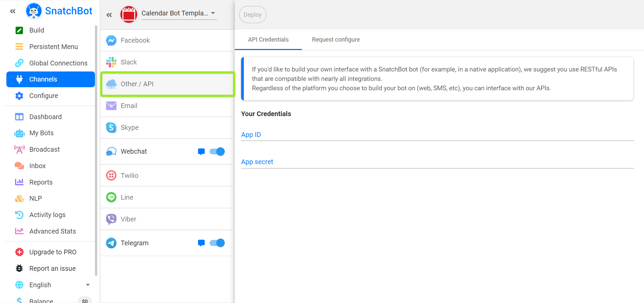Click the Upgrade to PRO link
The image size is (644, 303).
click(x=53, y=252)
